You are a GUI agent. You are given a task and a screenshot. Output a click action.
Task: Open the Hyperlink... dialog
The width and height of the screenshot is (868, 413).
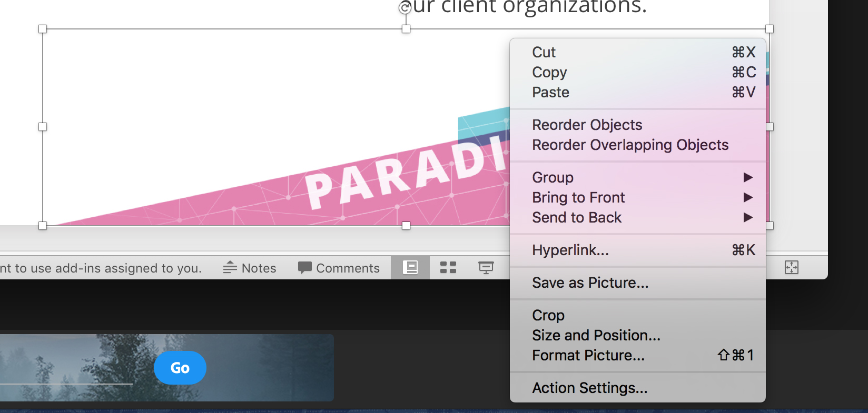(x=637, y=250)
